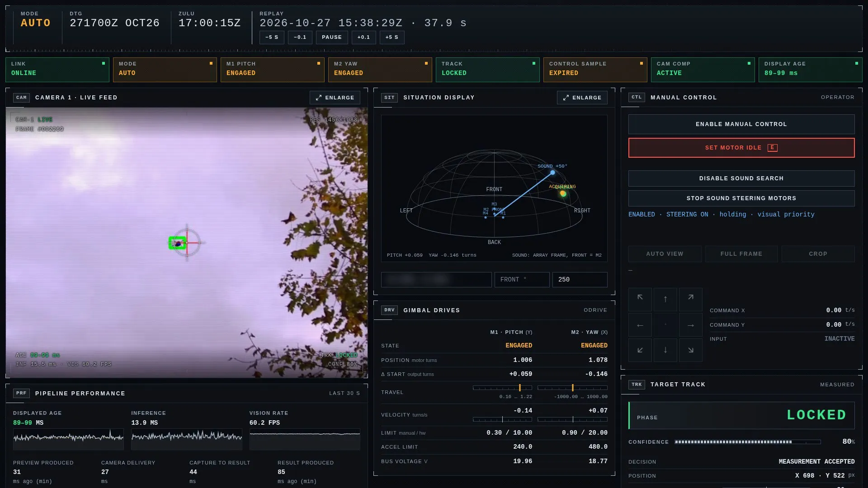Click the TRK target track badge

637,385
